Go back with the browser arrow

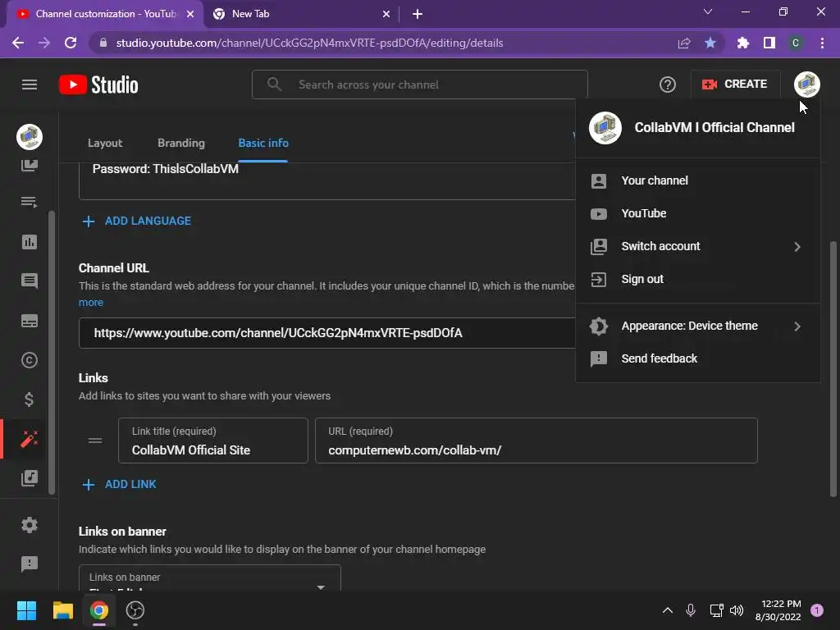point(18,43)
